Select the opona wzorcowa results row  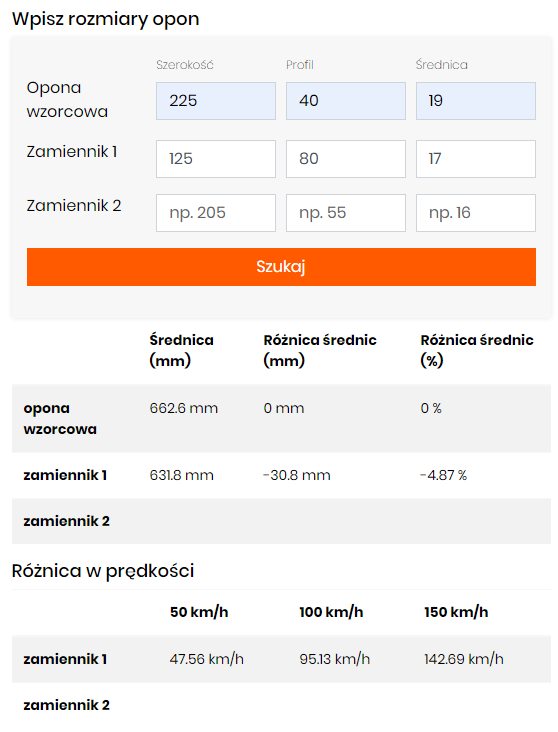tap(281, 418)
